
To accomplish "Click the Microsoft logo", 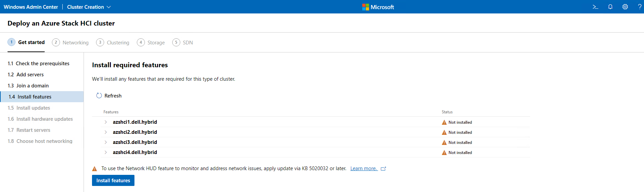I will click(x=365, y=7).
